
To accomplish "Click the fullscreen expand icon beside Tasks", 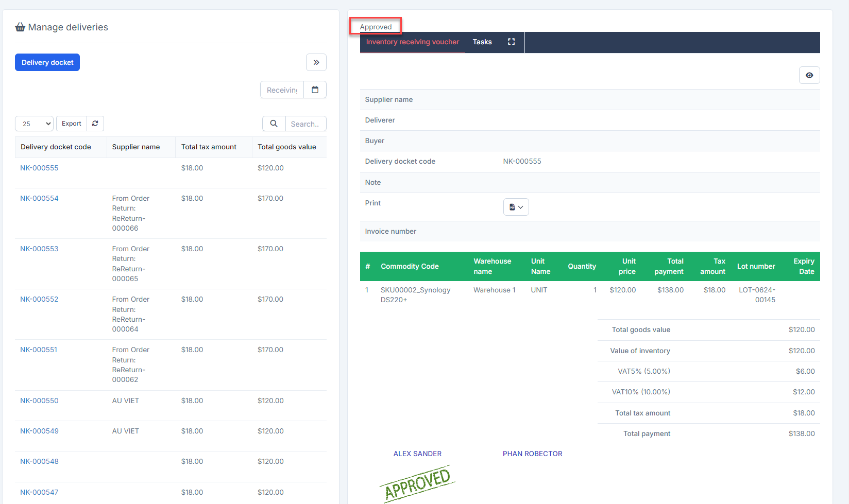I will click(511, 42).
